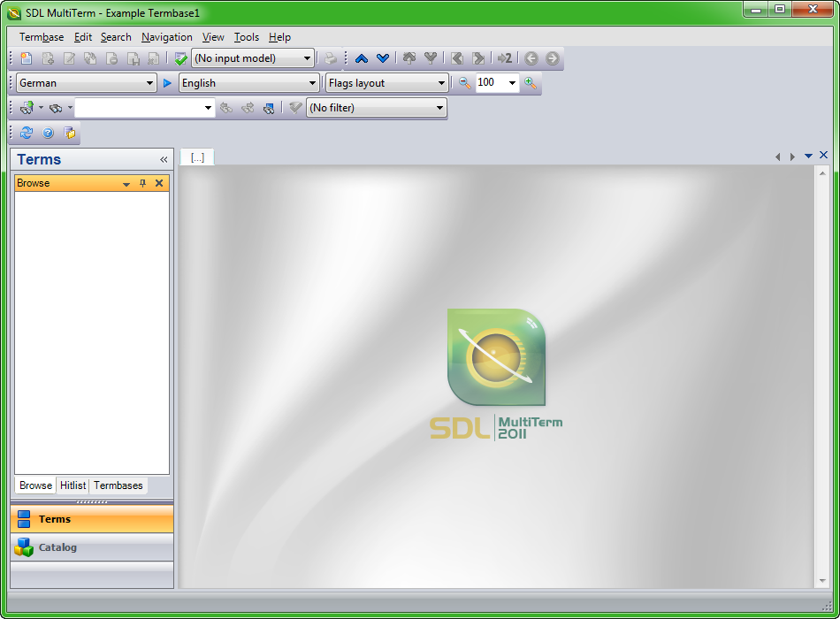Image resolution: width=840 pixels, height=619 pixels.
Task: Close the active entry document tab
Action: click(824, 156)
